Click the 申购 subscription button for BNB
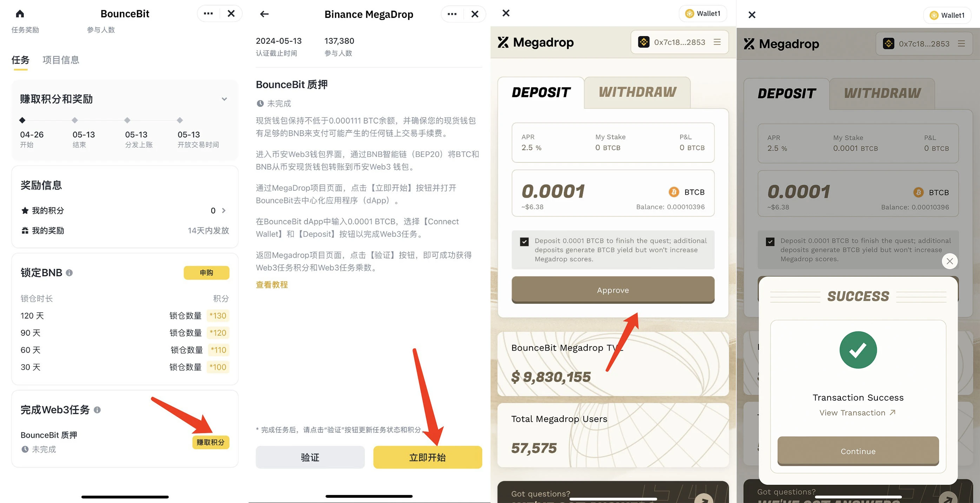Screen dimensions: 980x503 click(206, 272)
